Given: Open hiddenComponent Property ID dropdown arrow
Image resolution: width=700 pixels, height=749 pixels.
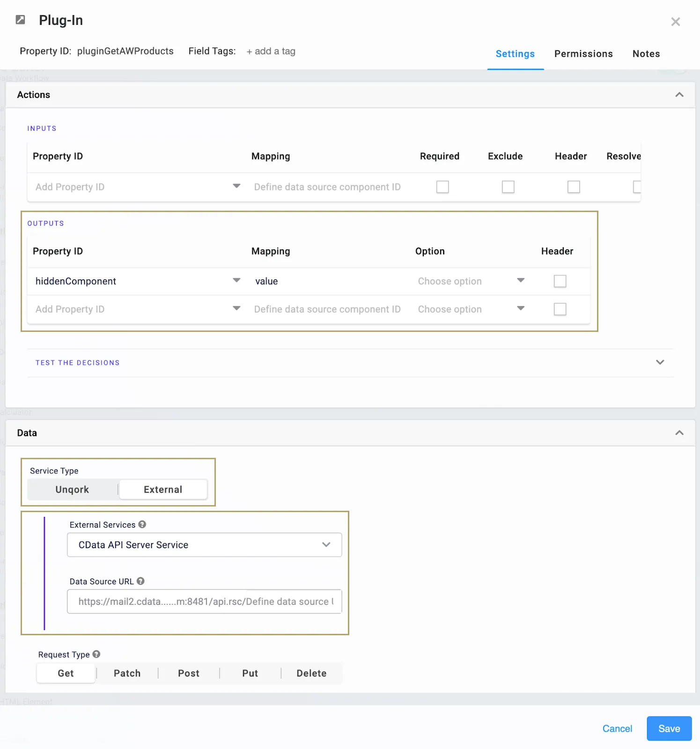Looking at the screenshot, I should tap(236, 281).
